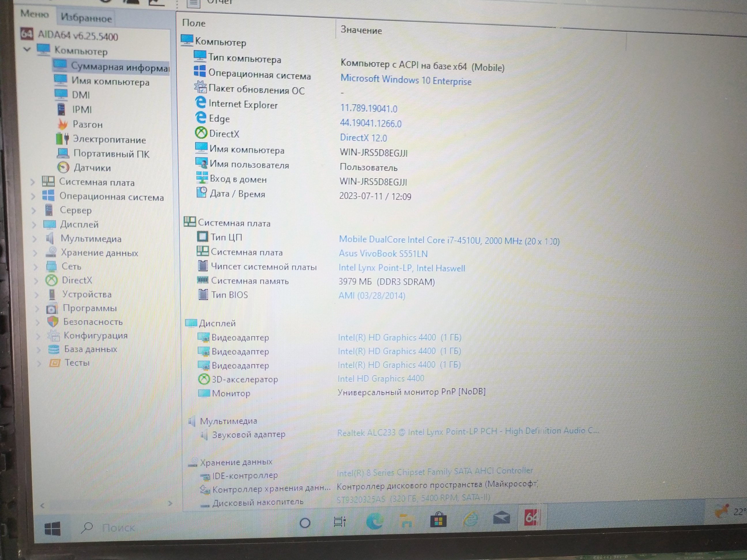Viewport: 747px width, 560px height.
Task: Click the Internet Explorer row icon
Action: [201, 102]
